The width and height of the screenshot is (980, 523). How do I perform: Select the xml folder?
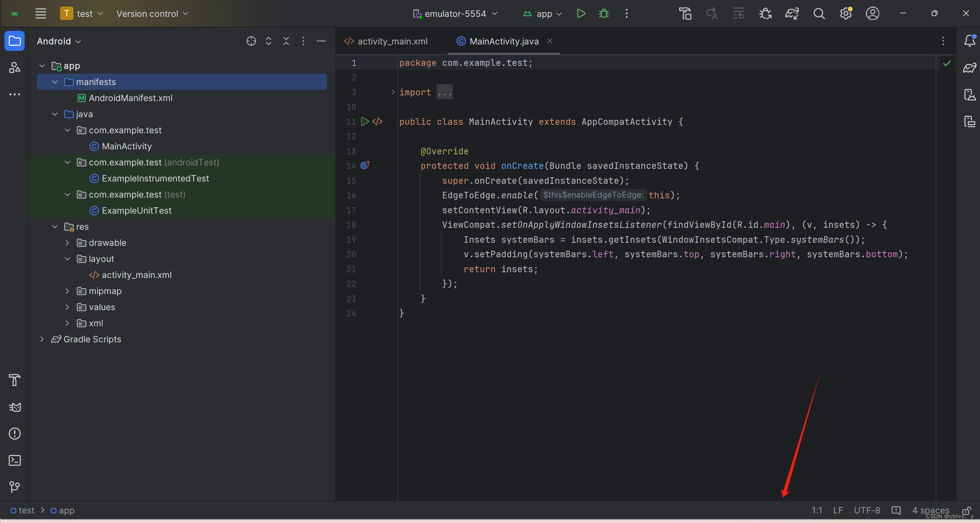coord(90,323)
